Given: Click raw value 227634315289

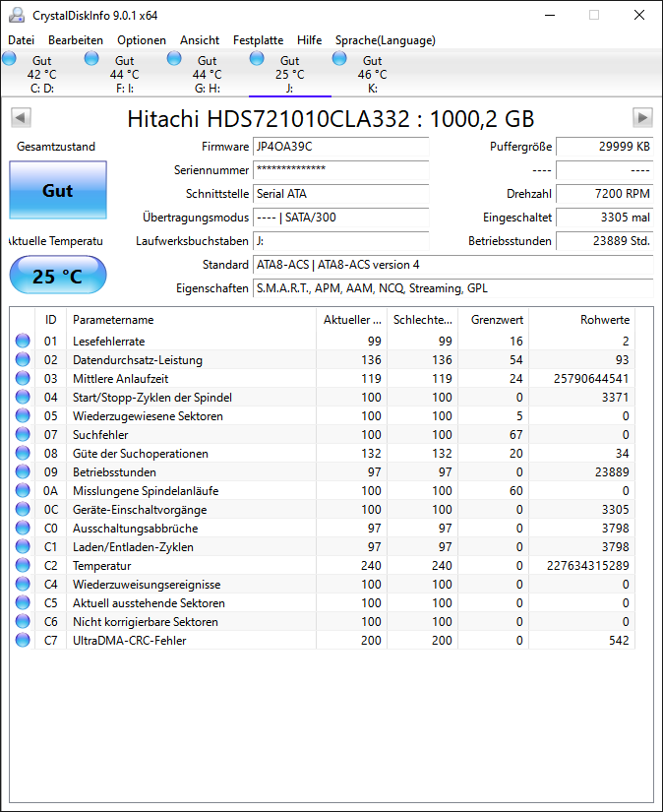Looking at the screenshot, I should click(x=588, y=566).
